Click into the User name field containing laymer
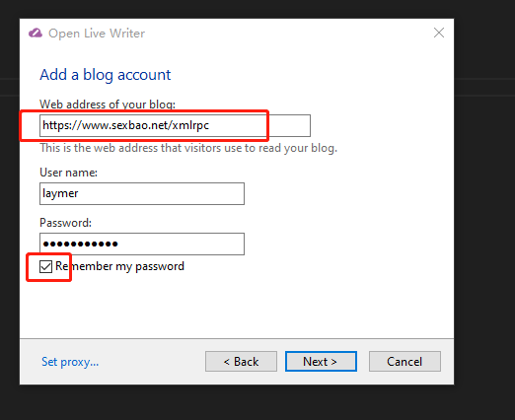This screenshot has width=515, height=420. point(142,193)
